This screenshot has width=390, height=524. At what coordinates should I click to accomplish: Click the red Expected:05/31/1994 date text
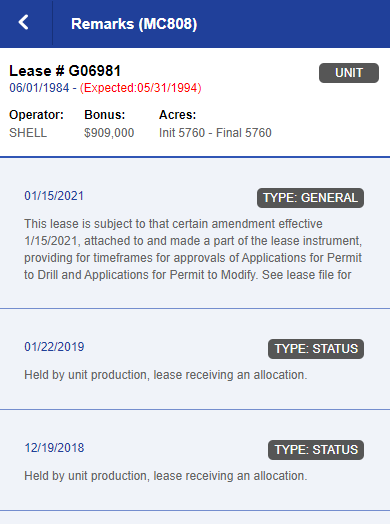(140, 88)
